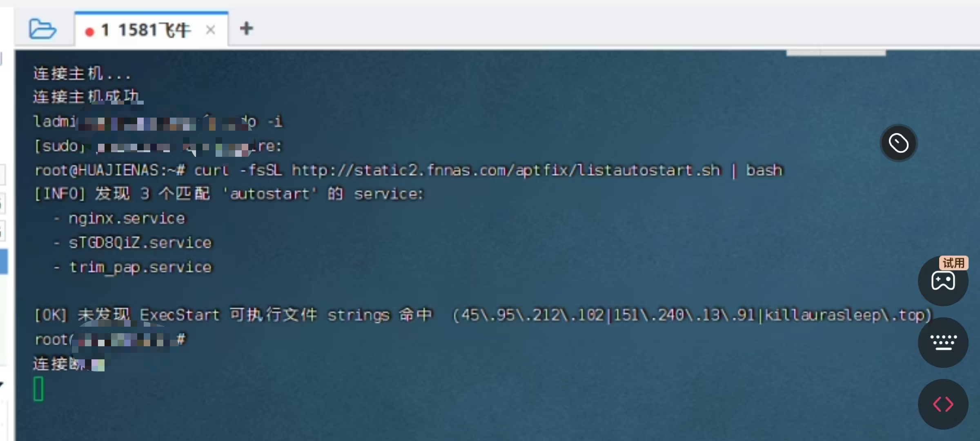Click the listautostart.sh URL in the terminal

pyautogui.click(x=506, y=170)
